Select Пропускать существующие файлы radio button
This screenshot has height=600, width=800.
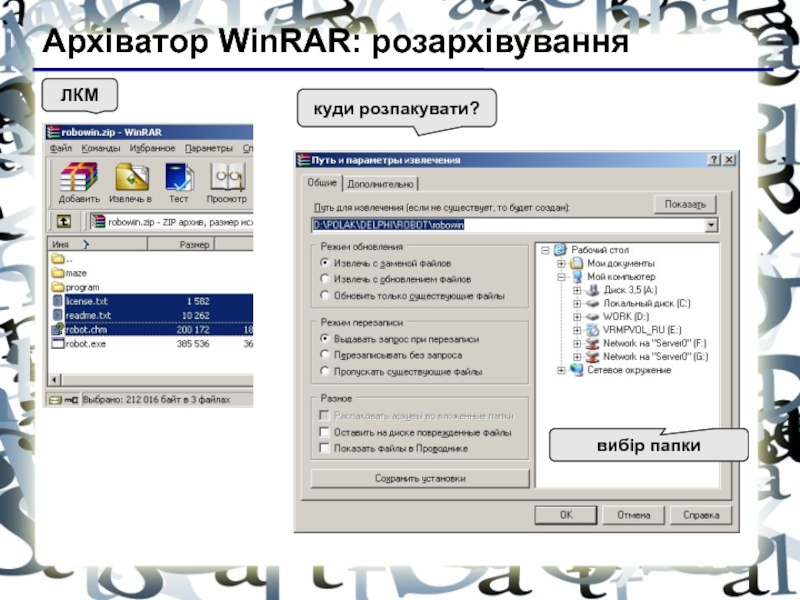click(325, 371)
